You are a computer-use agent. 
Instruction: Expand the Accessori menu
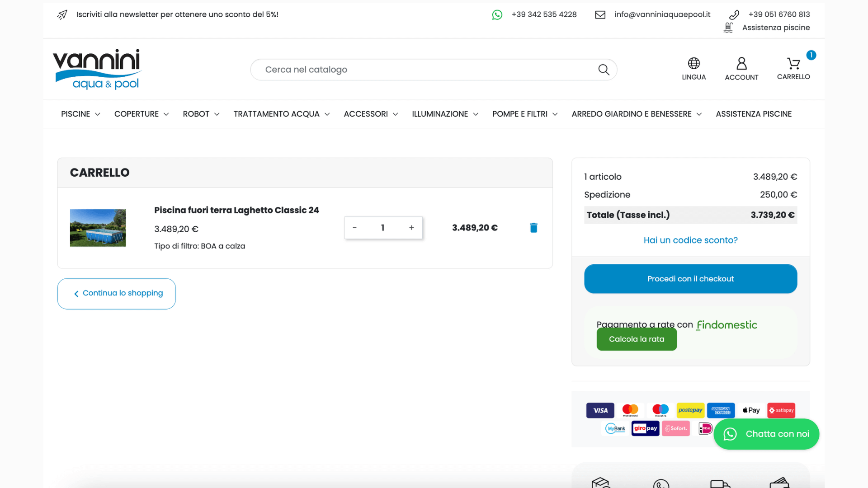(371, 114)
